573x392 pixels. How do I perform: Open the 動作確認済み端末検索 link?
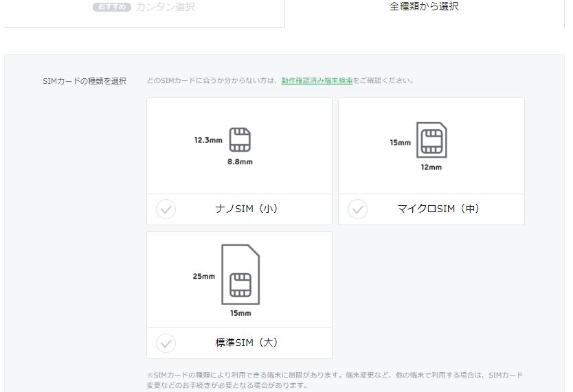[317, 80]
